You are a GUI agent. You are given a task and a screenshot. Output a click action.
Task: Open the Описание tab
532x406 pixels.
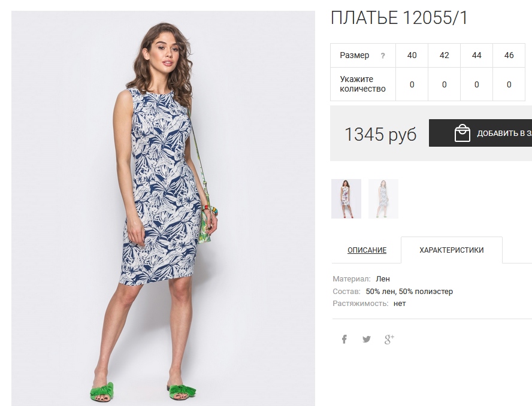367,250
